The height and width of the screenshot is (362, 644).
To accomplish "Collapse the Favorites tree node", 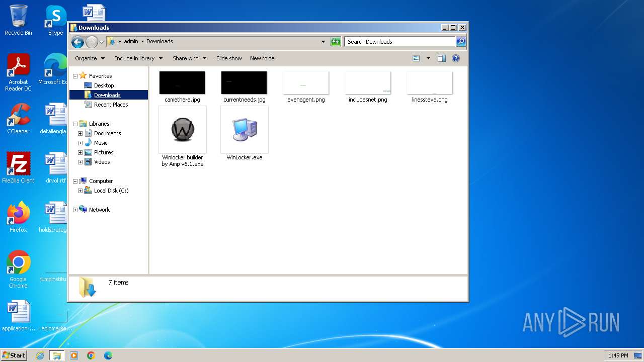I will [75, 76].
